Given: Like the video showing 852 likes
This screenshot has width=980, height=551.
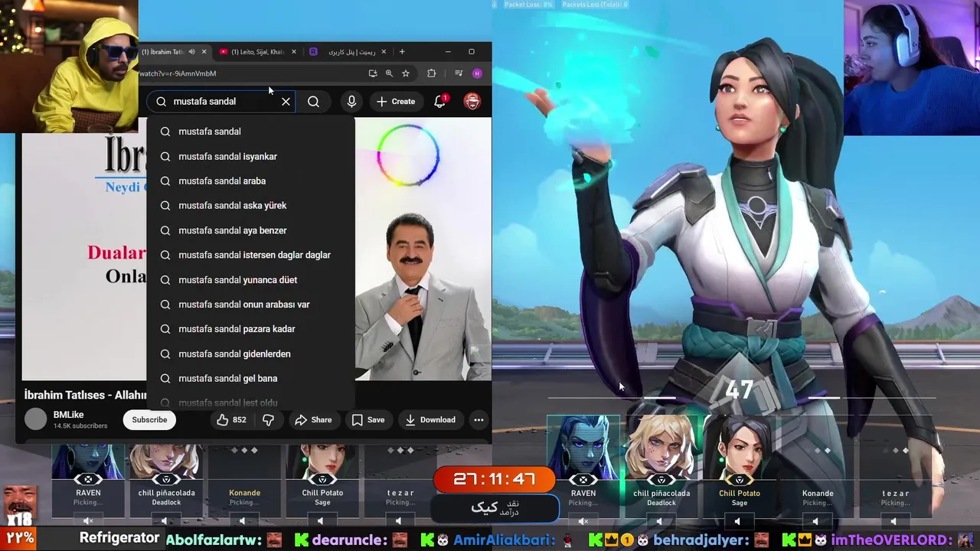Looking at the screenshot, I should pos(230,419).
